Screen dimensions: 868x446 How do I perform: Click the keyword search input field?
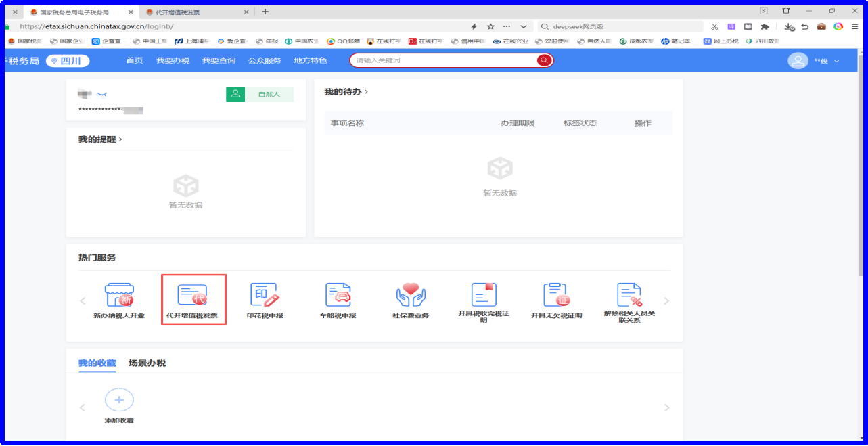pyautogui.click(x=443, y=60)
